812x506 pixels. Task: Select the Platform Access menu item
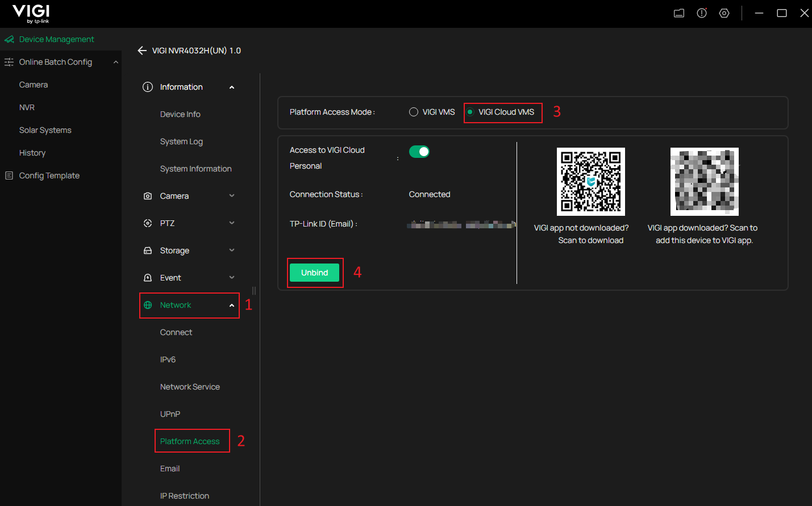click(190, 441)
